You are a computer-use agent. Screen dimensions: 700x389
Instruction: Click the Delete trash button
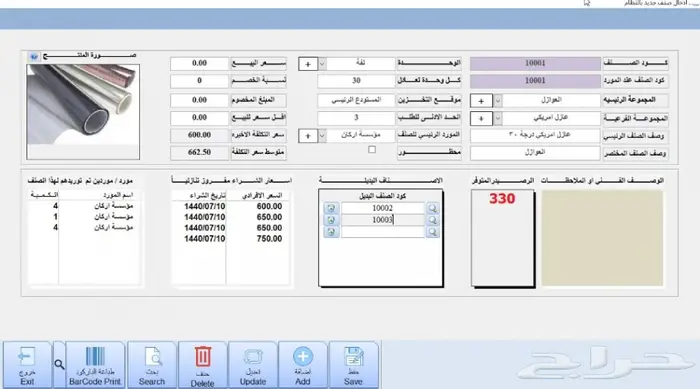point(203,365)
